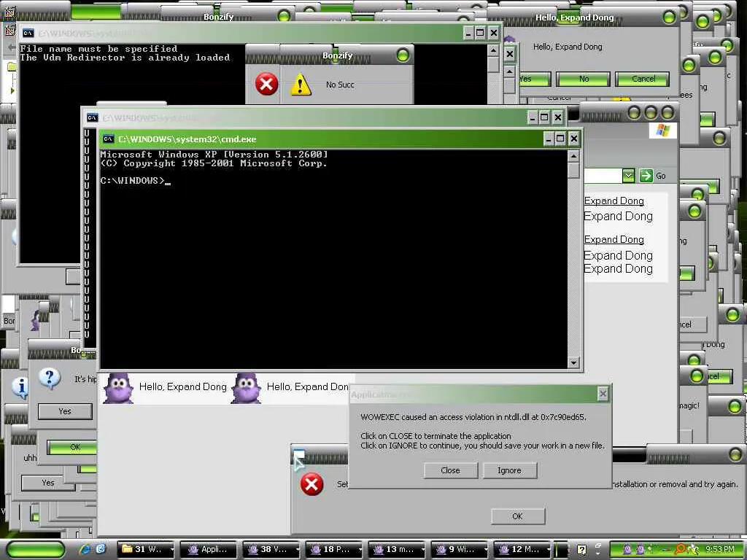Maximize the active cmd.exe window
Screen dimensions: 747x560
pos(561,139)
